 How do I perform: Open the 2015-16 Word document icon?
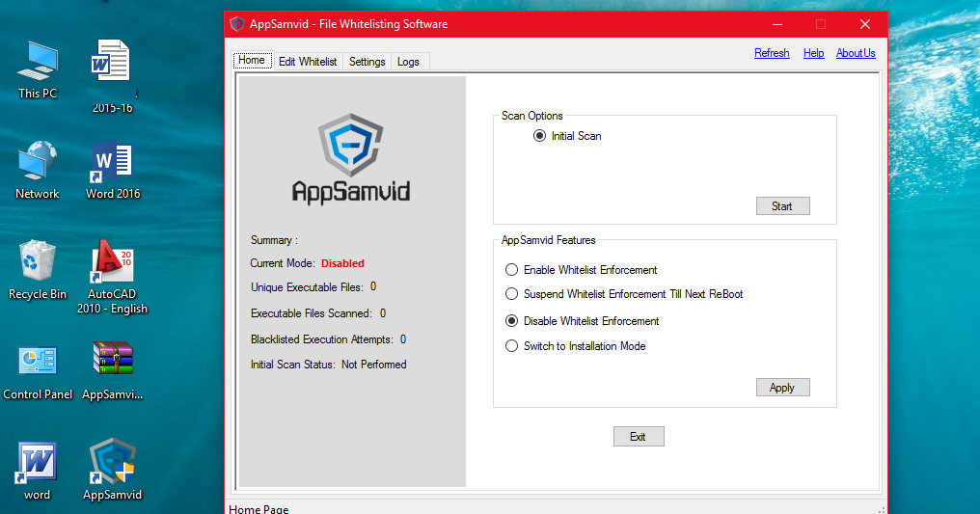[x=113, y=76]
